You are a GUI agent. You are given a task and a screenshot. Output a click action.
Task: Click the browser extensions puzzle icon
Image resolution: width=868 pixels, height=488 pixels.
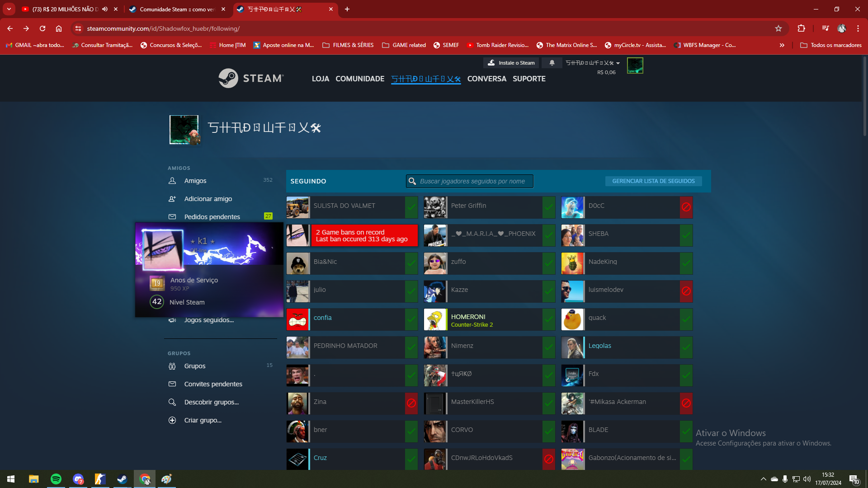[x=801, y=28]
